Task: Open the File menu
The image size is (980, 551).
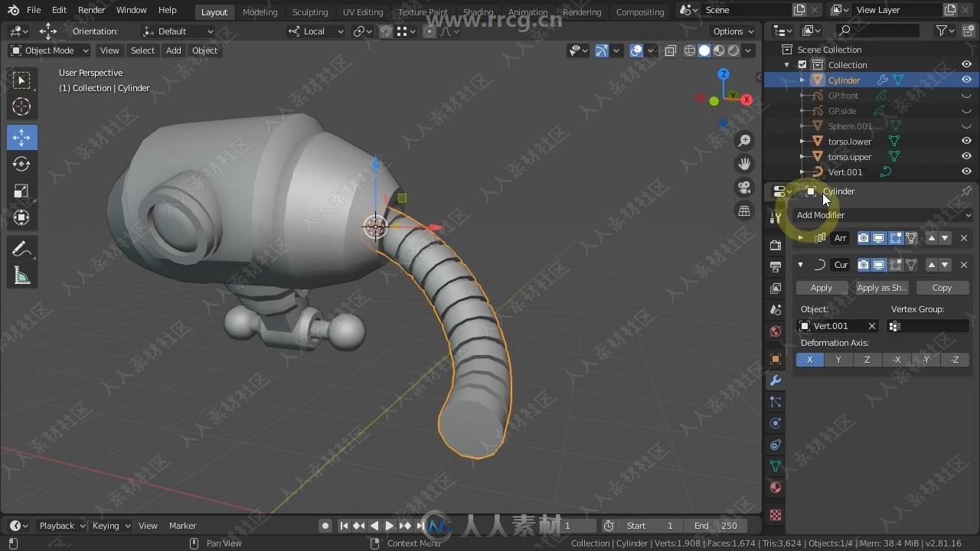Action: tap(34, 10)
